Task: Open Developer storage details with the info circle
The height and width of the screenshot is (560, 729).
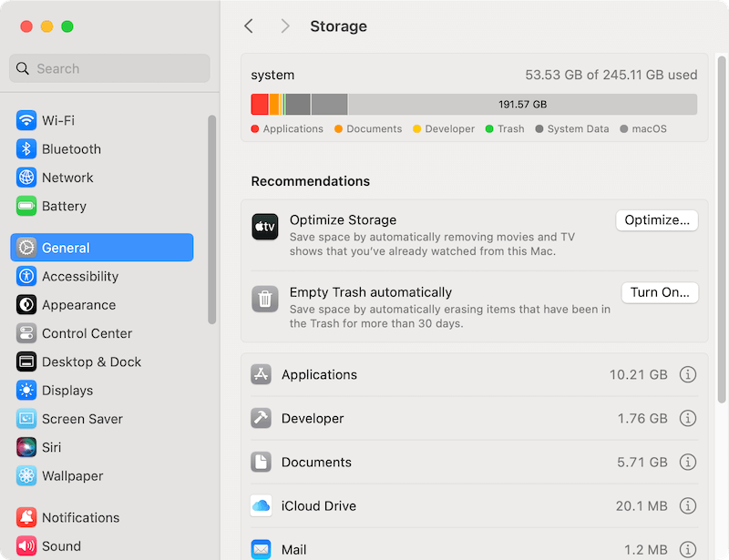Action: (688, 418)
